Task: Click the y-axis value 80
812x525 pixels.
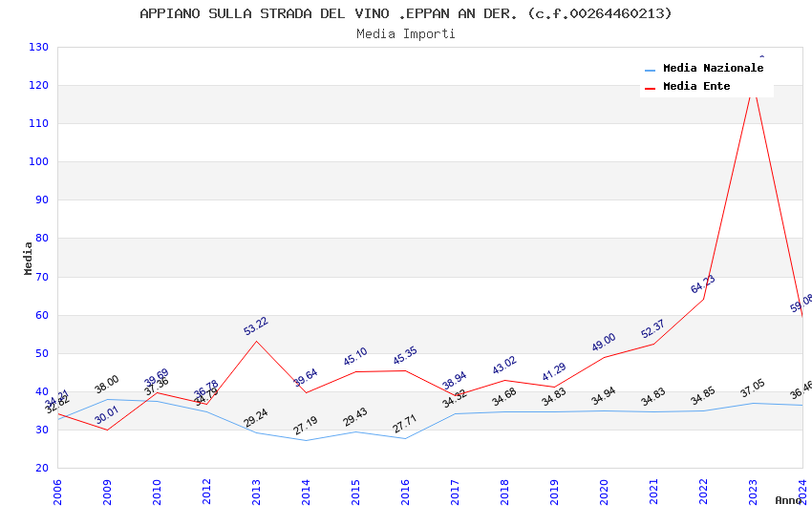Action: click(x=42, y=239)
